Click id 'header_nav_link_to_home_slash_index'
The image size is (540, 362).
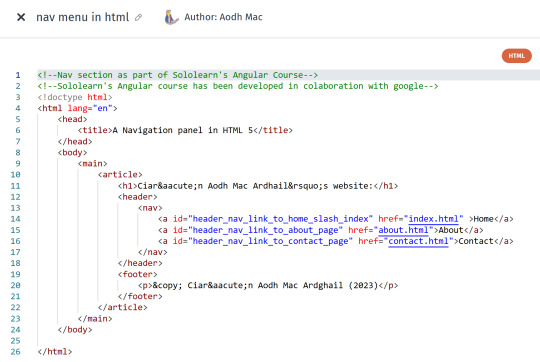[280, 219]
